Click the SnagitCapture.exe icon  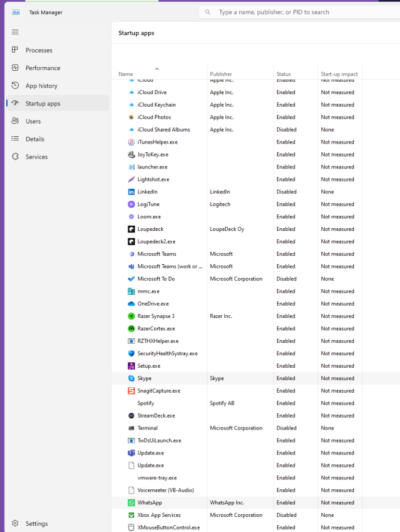coord(131,391)
